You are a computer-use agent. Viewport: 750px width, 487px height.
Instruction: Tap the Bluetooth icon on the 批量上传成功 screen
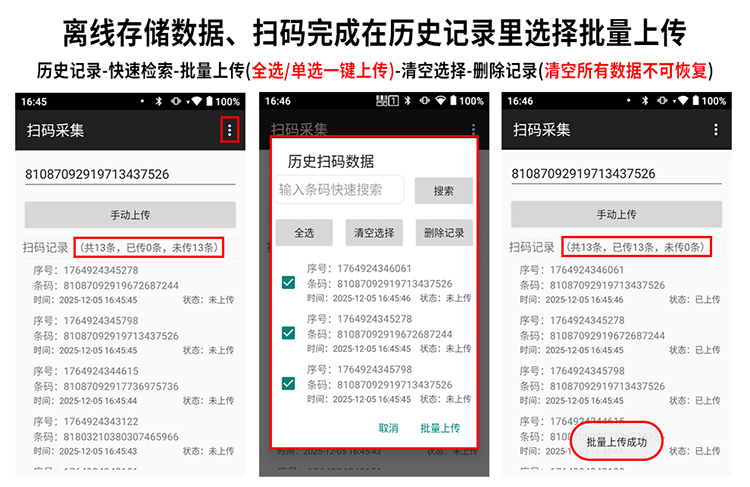[x=645, y=101]
